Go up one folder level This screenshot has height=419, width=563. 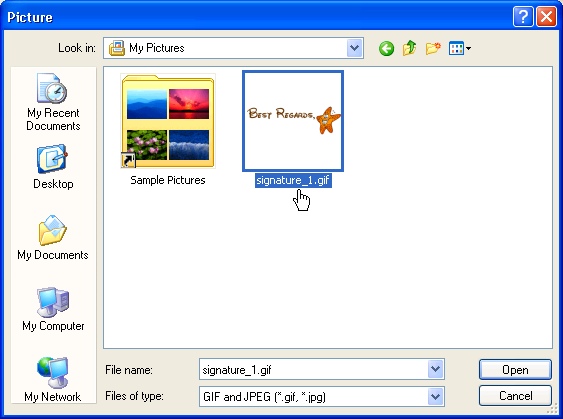[410, 48]
